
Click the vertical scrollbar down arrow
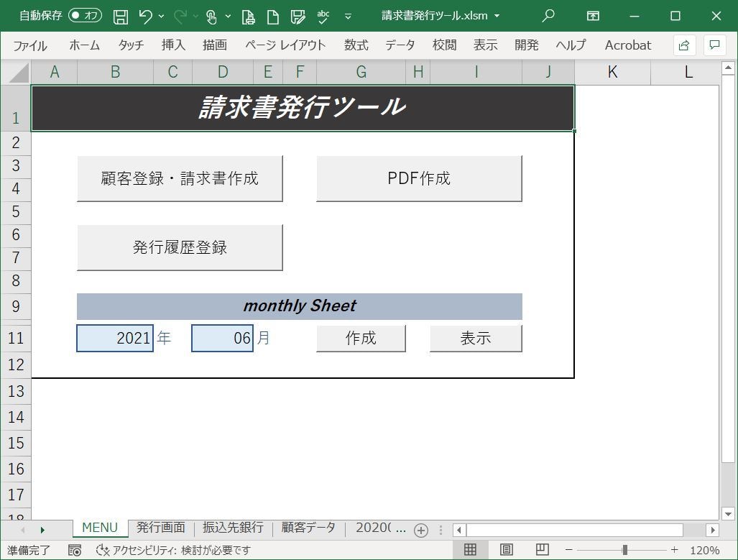pos(728,514)
